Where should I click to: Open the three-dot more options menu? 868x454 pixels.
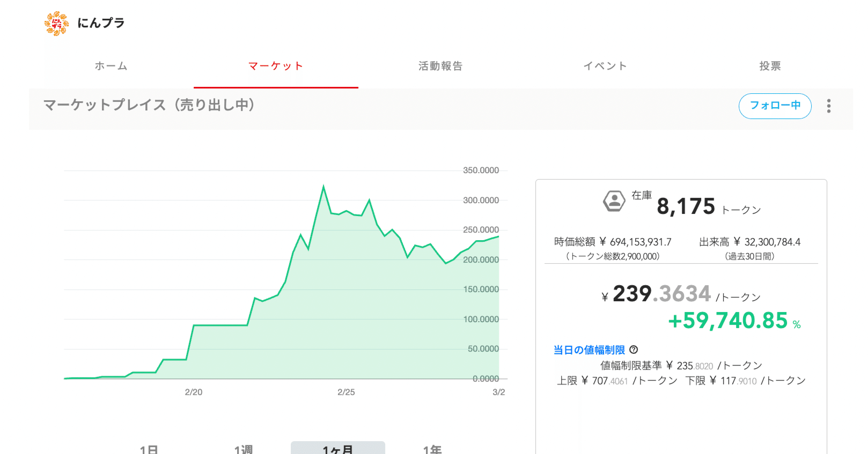click(829, 106)
